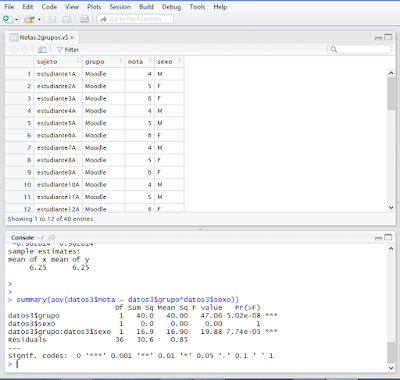This screenshot has width=400, height=380.
Task: Open the Edit menu
Action: coord(28,7)
